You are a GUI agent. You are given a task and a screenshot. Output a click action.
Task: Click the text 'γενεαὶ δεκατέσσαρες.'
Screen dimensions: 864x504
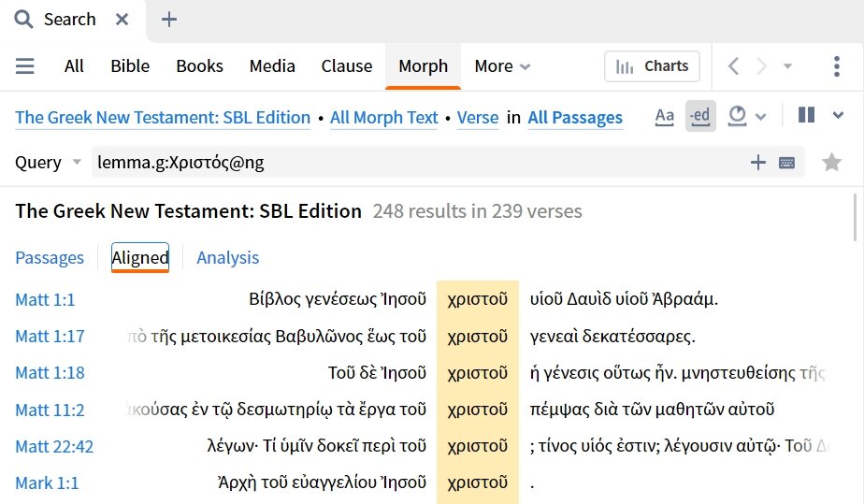612,336
